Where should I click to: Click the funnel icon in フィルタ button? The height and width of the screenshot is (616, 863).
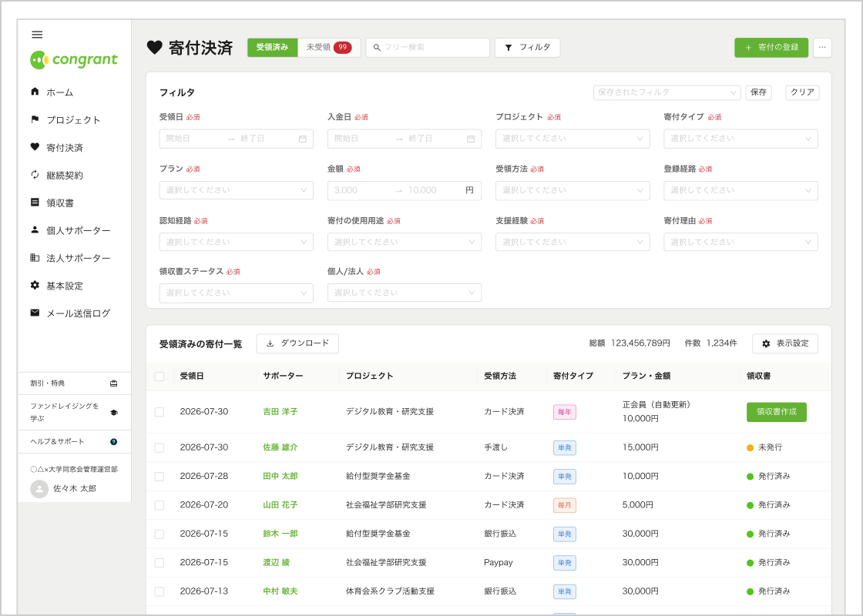coord(509,48)
